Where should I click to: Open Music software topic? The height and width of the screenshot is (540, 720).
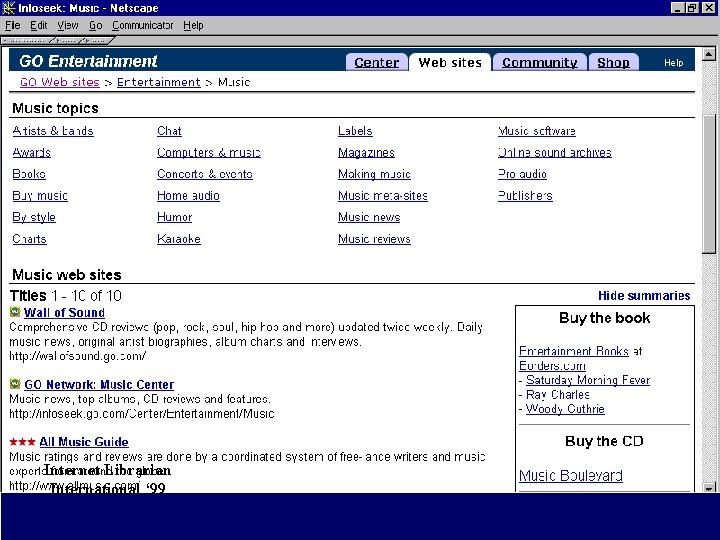(x=537, y=131)
